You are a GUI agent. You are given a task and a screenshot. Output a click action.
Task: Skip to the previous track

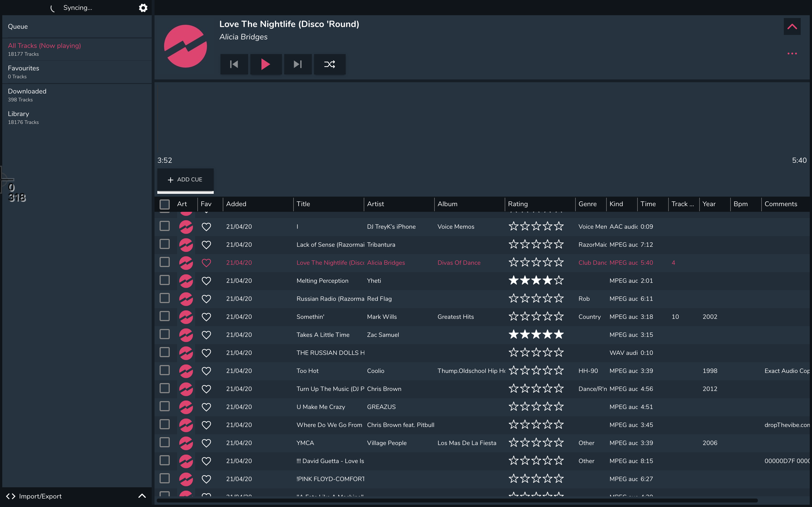(234, 64)
